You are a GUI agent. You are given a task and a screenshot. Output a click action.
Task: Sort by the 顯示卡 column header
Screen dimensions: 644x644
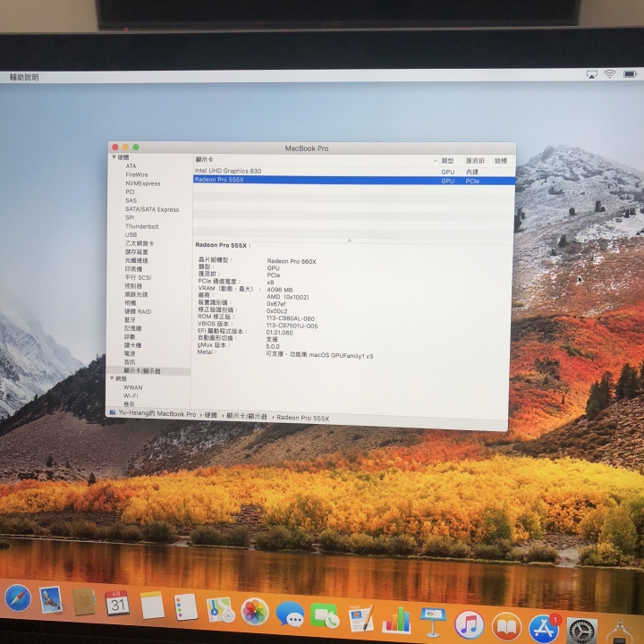(204, 159)
